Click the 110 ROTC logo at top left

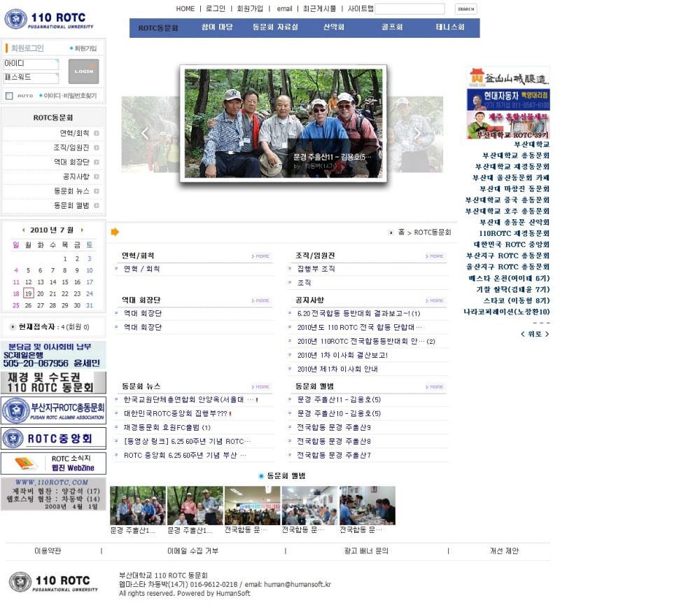click(49, 19)
